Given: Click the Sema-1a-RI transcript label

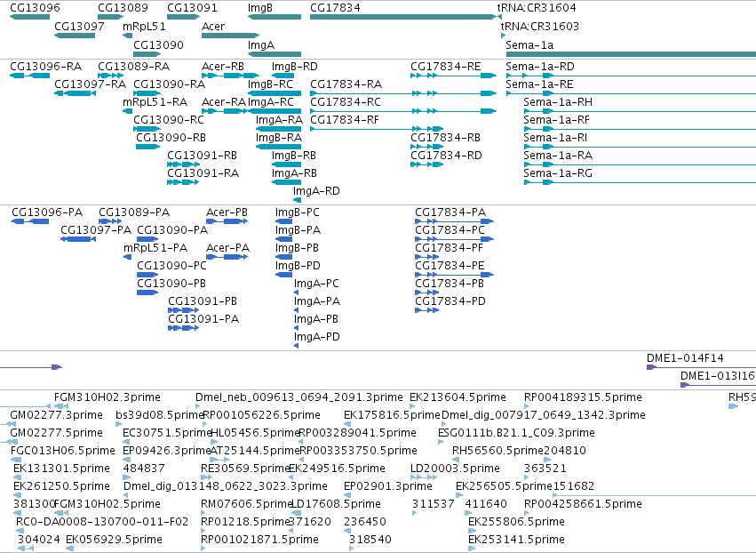Looking at the screenshot, I should [555, 138].
